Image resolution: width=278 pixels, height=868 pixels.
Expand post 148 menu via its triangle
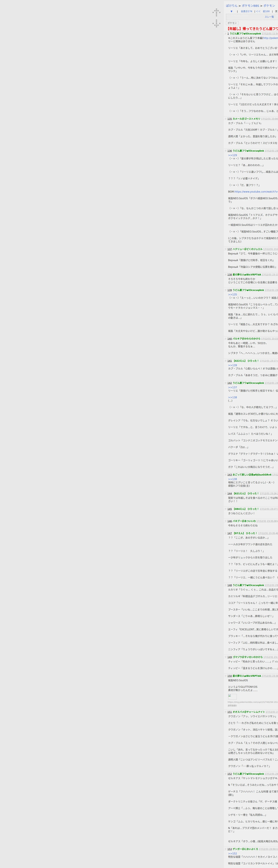click(226, 585)
